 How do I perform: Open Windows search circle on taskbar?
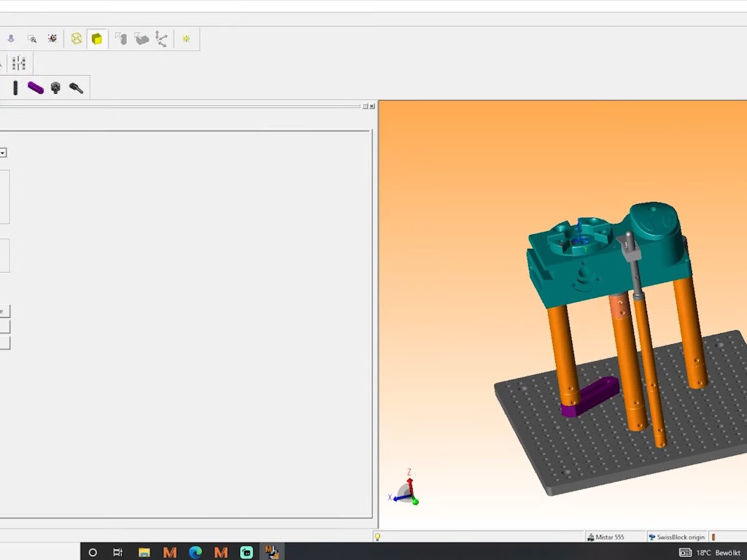[x=93, y=553]
